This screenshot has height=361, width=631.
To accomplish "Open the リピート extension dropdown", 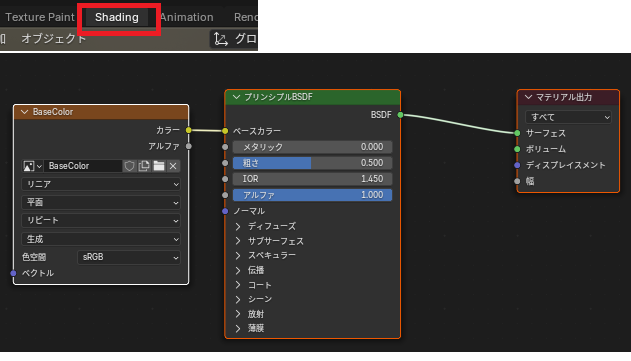I will pyautogui.click(x=101, y=221).
